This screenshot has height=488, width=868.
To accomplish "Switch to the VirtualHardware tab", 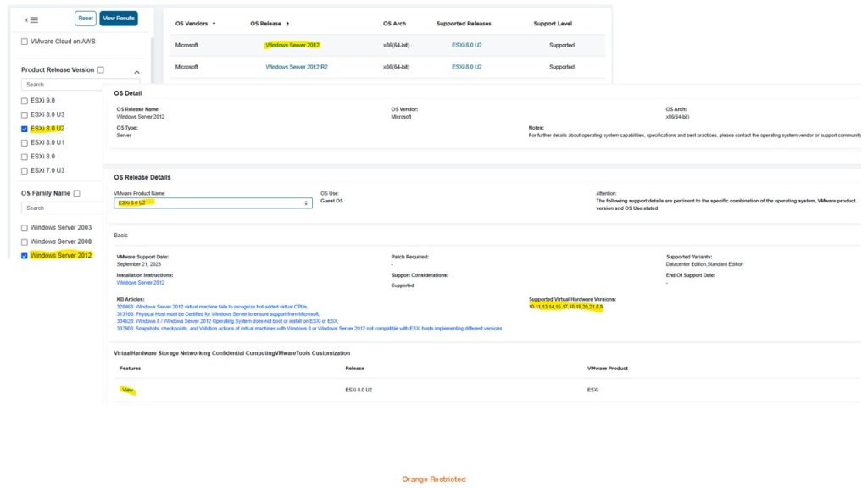I will click(x=135, y=353).
